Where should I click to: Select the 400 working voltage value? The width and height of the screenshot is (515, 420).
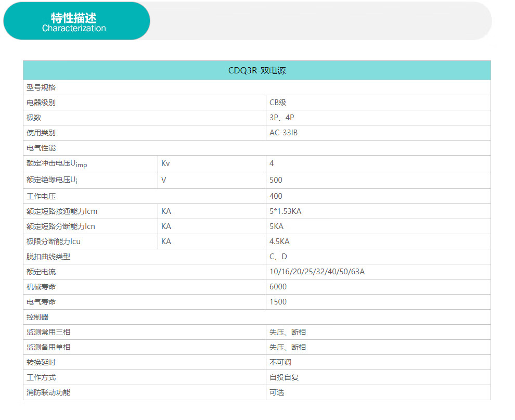(x=276, y=196)
